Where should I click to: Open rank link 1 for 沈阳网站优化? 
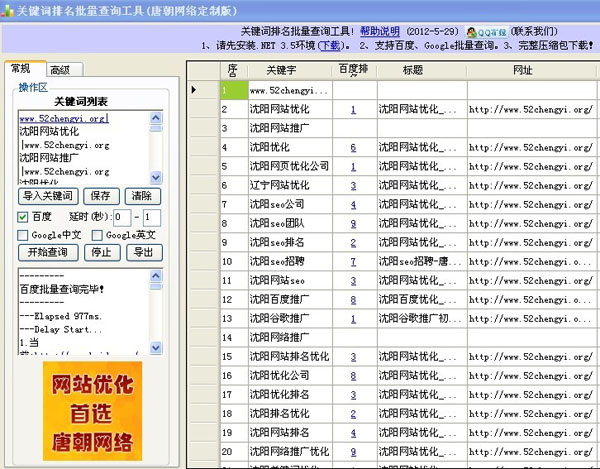(353, 110)
